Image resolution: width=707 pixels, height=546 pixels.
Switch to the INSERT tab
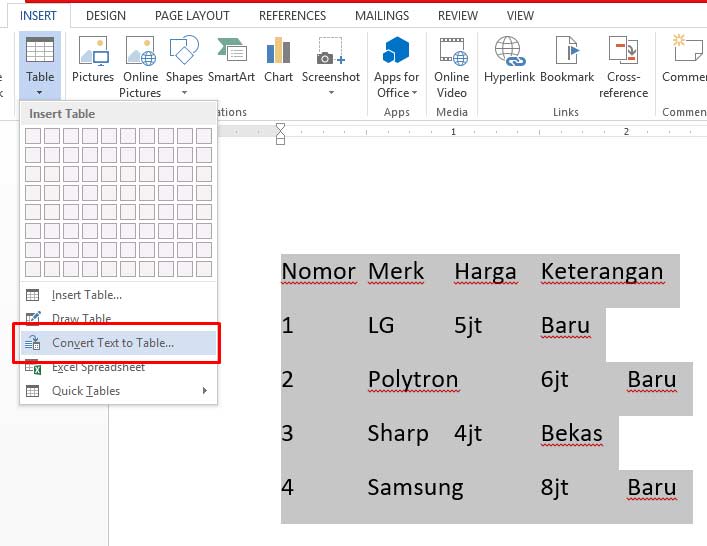click(38, 16)
